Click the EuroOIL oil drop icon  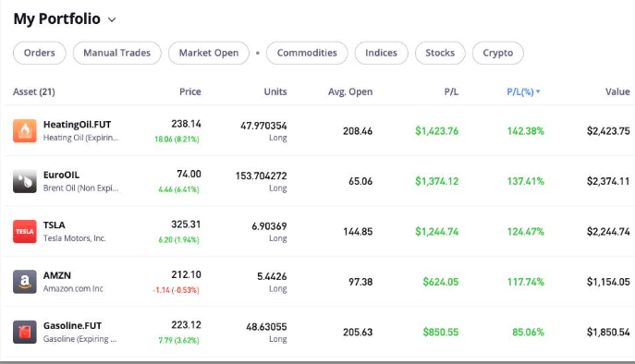25,181
